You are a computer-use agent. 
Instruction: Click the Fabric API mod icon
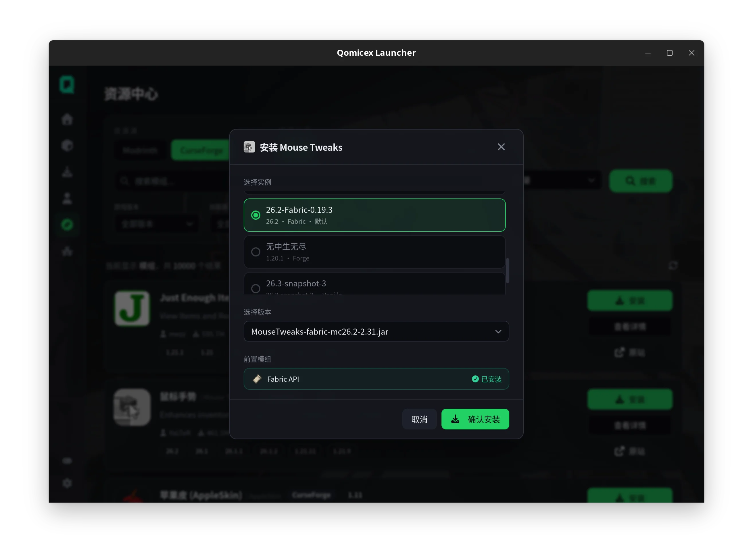(257, 379)
